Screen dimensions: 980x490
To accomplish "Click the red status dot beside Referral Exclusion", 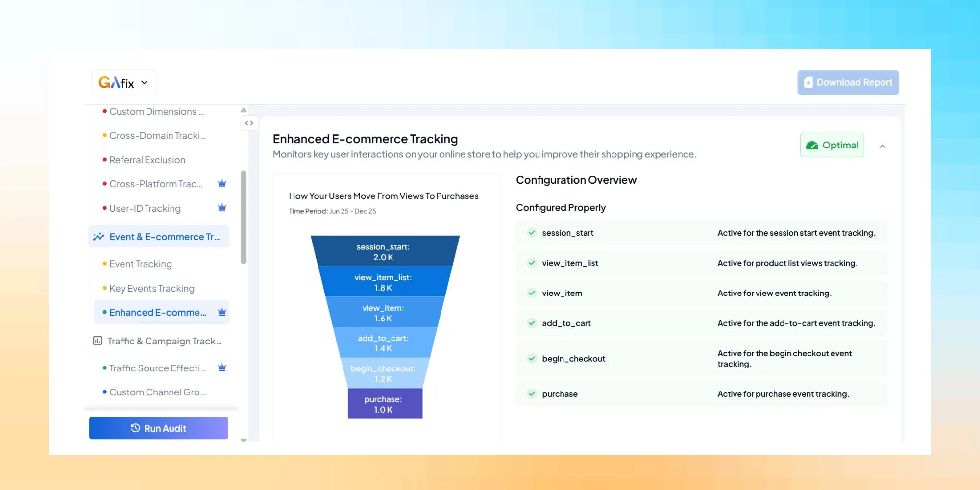I will click(x=103, y=159).
